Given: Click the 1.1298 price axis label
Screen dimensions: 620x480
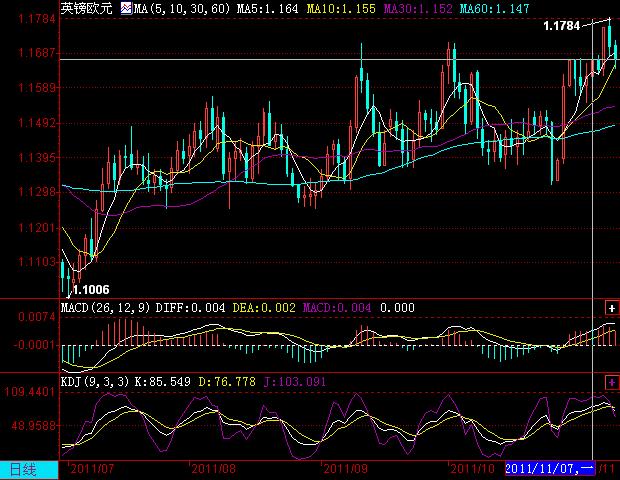Looking at the screenshot, I should pyautogui.click(x=37, y=192).
